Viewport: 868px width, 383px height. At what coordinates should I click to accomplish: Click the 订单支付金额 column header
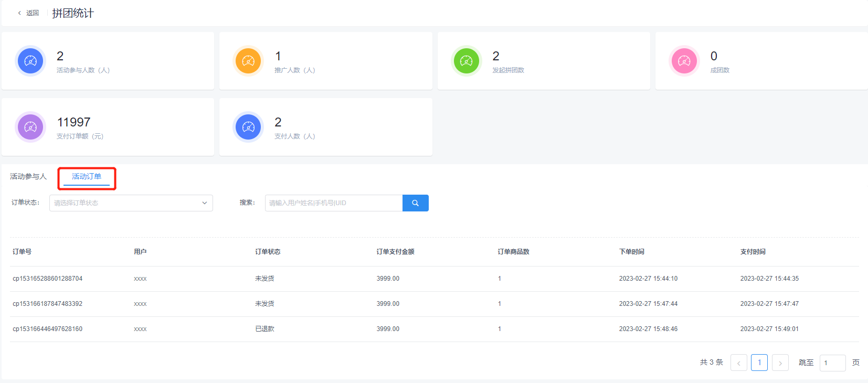pos(395,252)
